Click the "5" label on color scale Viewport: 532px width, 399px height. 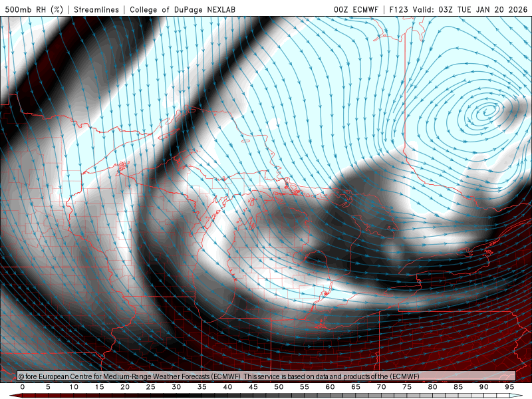click(x=48, y=387)
